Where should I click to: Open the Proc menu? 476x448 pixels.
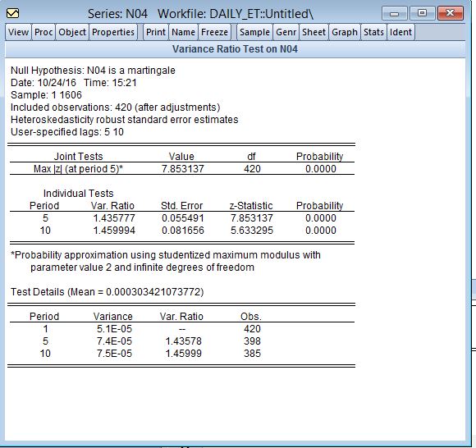[43, 32]
